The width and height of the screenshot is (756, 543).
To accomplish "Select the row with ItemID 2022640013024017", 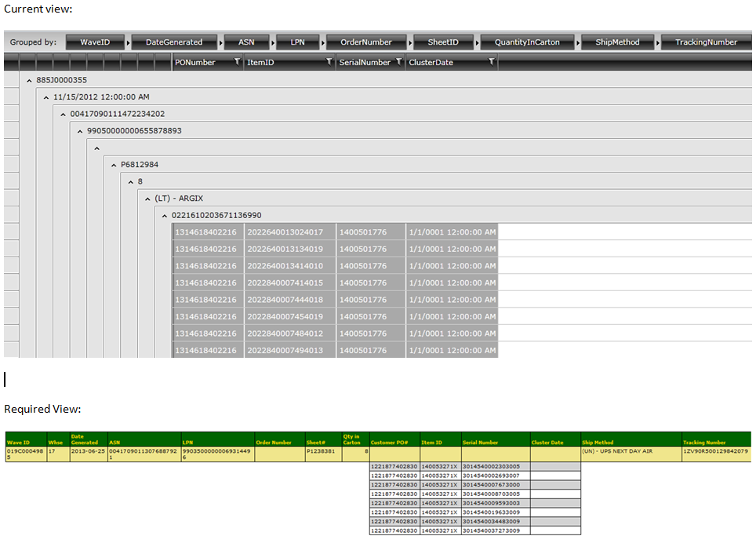I will click(x=335, y=232).
